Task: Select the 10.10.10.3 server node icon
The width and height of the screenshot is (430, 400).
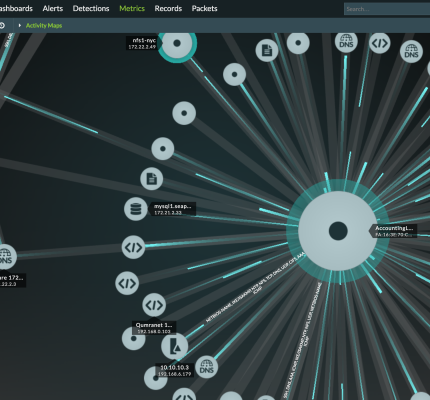Action: [x=174, y=346]
